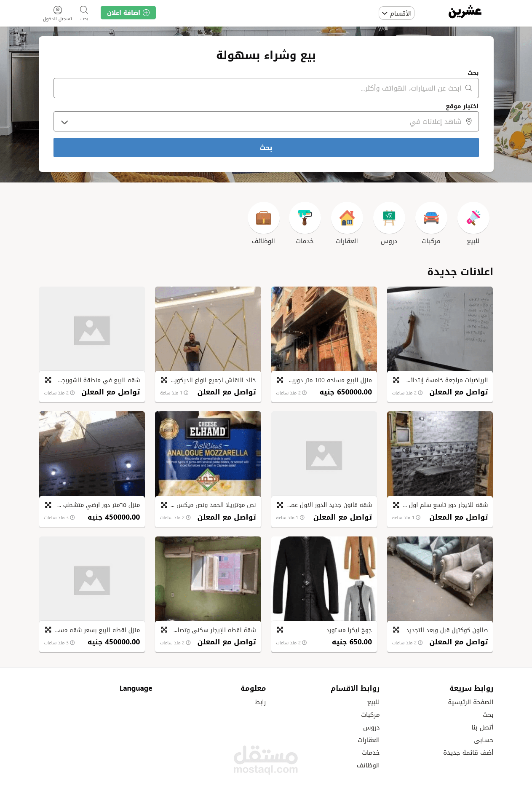This screenshot has height=791, width=532.
Task: Open the الأقسام categories dropdown
Action: 396,13
